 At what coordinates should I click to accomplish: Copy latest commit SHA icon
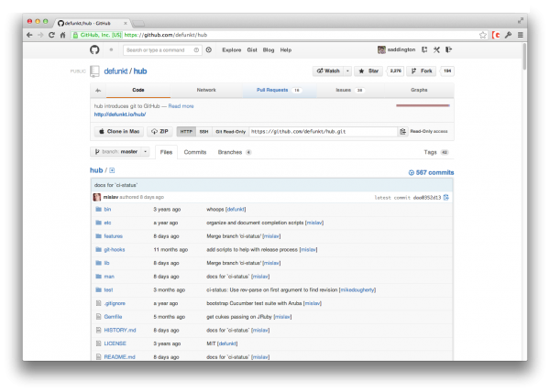(445, 198)
